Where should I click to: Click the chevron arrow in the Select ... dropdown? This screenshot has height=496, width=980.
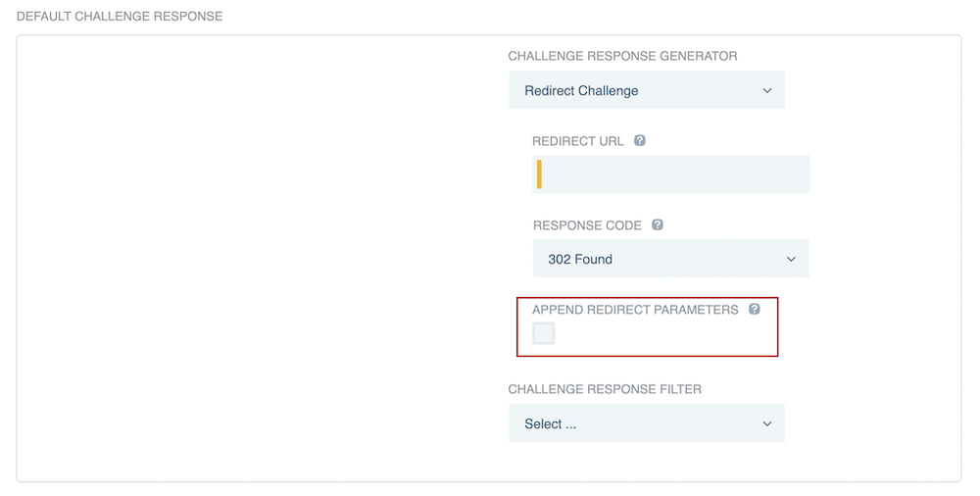pyautogui.click(x=766, y=424)
